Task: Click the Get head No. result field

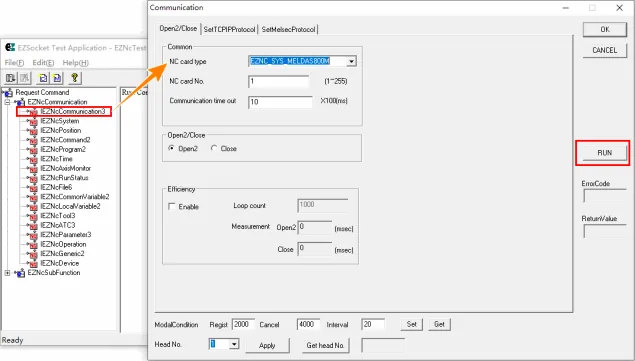Action: tap(383, 346)
